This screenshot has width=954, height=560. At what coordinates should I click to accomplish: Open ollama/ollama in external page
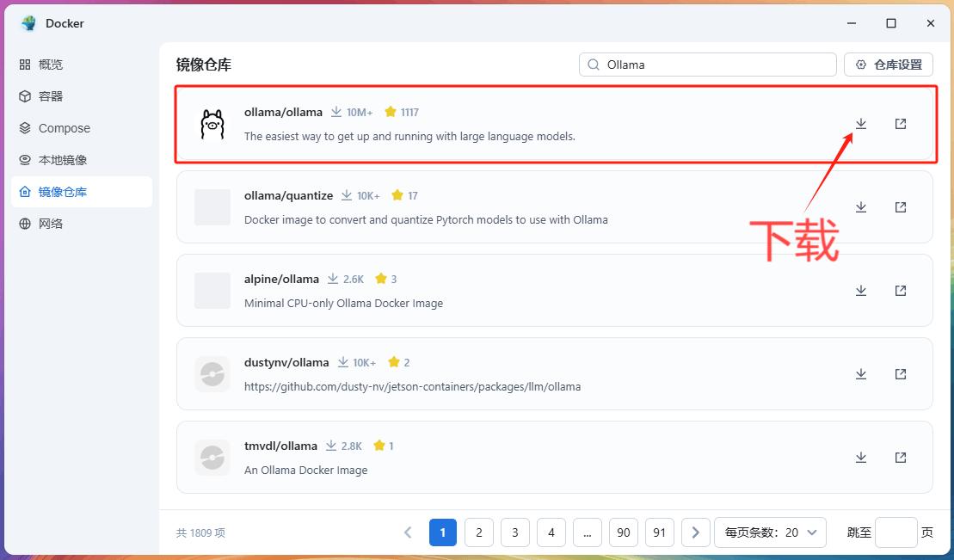pos(900,124)
